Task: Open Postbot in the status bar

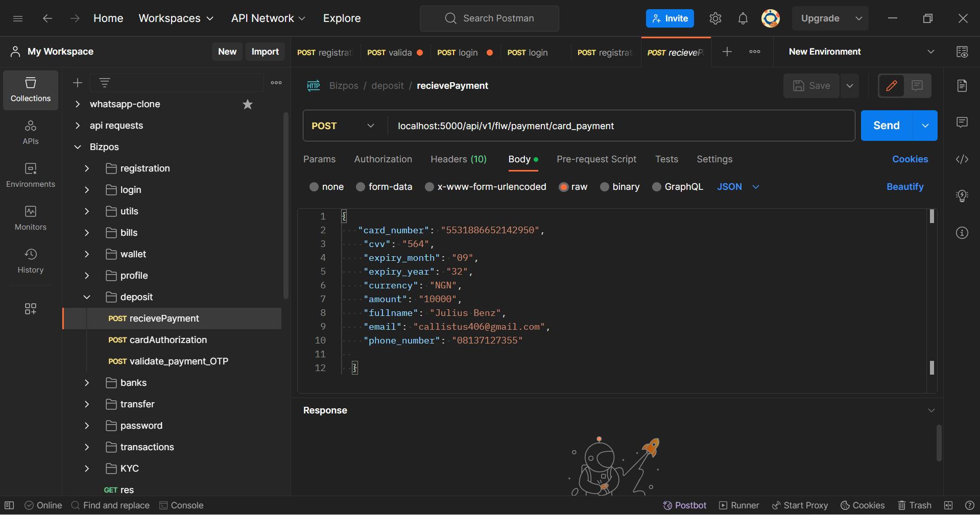Action: click(x=684, y=505)
